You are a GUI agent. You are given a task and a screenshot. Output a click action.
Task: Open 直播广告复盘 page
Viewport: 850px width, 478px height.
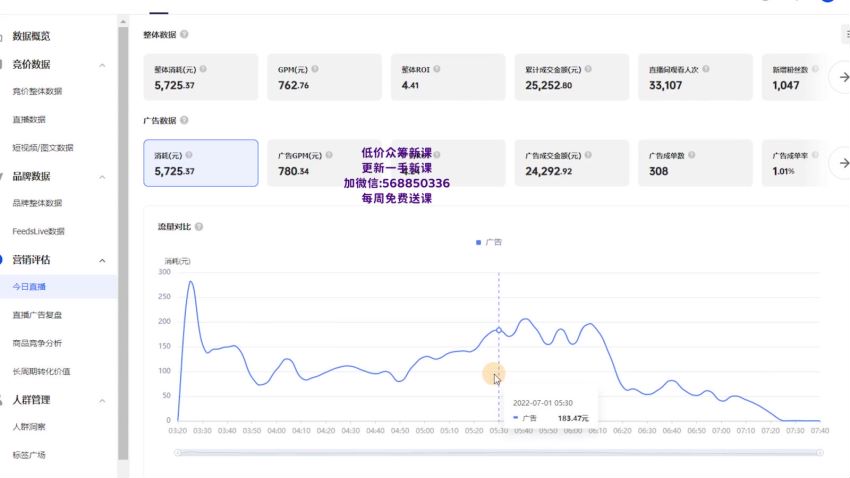click(37, 315)
